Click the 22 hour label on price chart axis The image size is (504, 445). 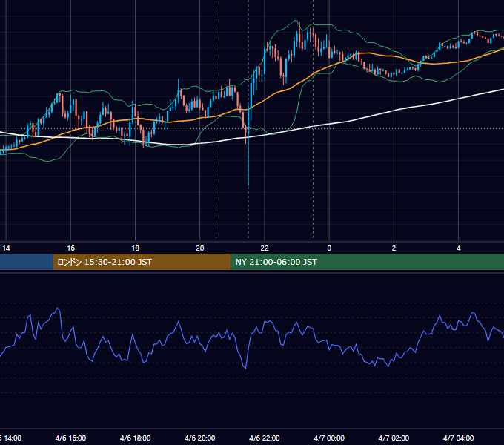tap(265, 248)
